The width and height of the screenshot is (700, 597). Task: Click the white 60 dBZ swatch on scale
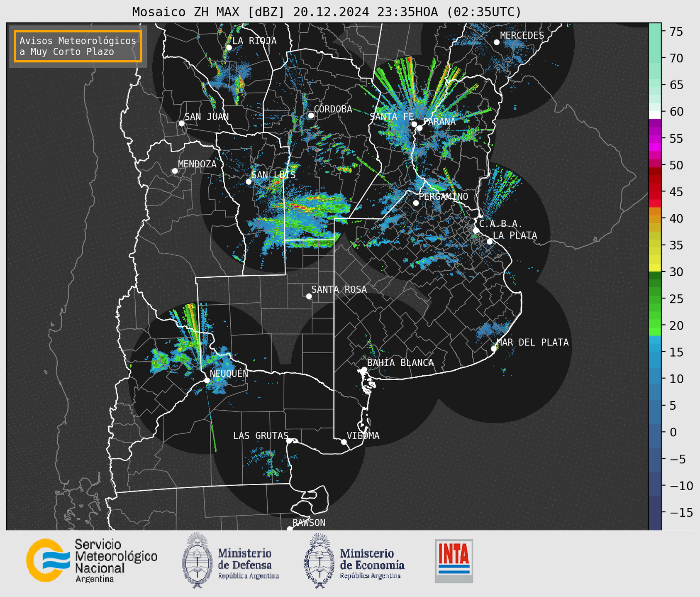point(655,115)
